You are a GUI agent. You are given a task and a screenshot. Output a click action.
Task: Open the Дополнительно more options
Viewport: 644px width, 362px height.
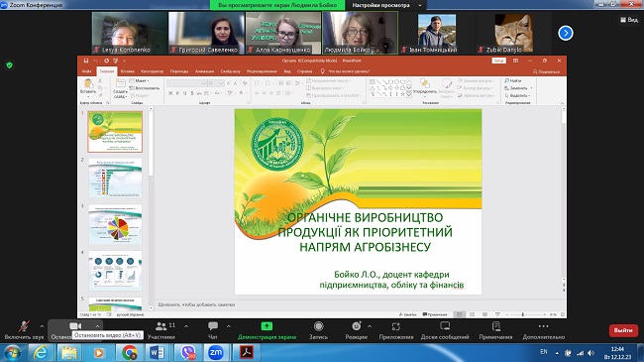click(x=543, y=330)
